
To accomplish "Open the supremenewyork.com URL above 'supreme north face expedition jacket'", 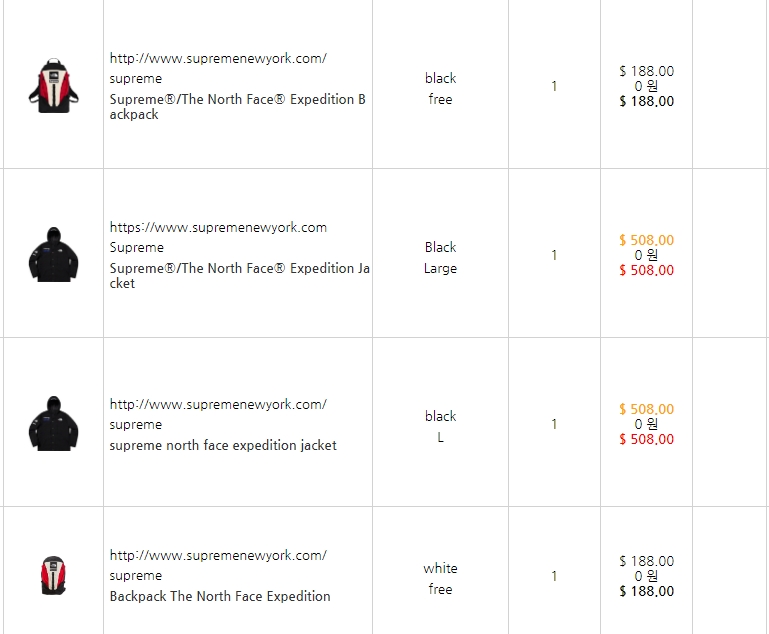I will (x=218, y=405).
